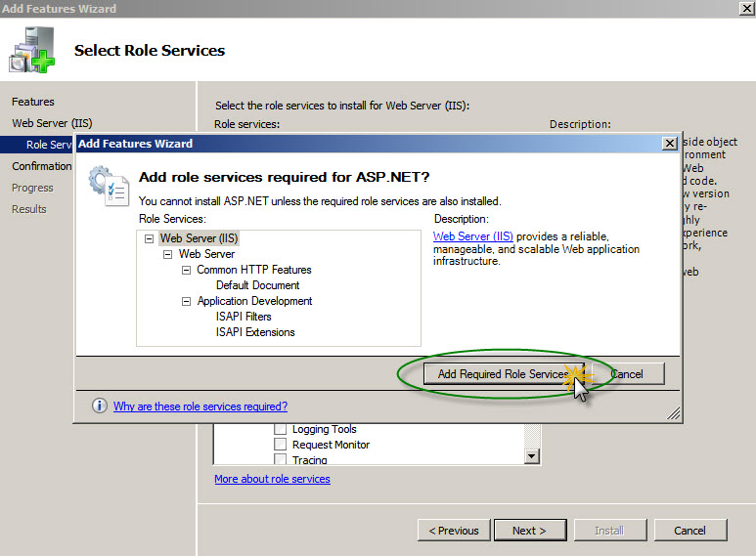Click the Previous button
This screenshot has width=756, height=556.
coord(454,531)
